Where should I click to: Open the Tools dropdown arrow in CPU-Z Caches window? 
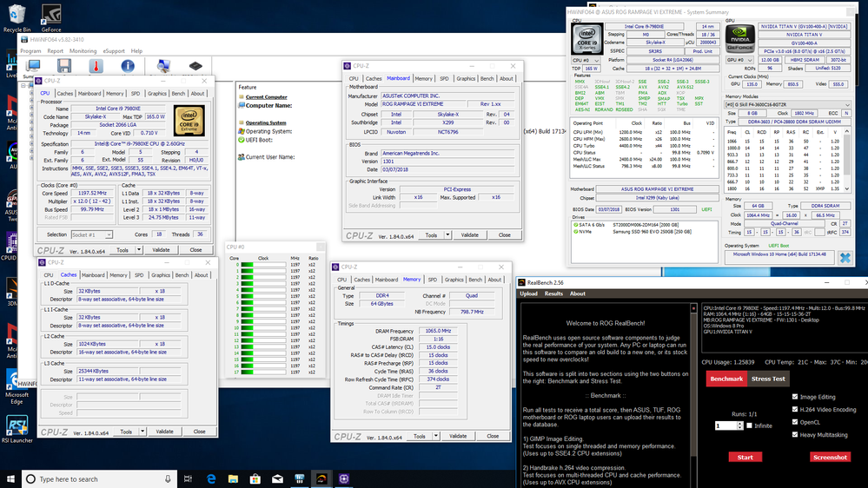click(142, 432)
